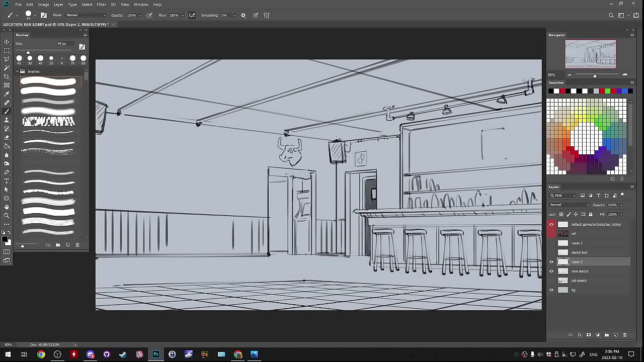Image resolution: width=644 pixels, height=362 pixels.
Task: Open the brush Mode dropdown
Action: click(86, 15)
